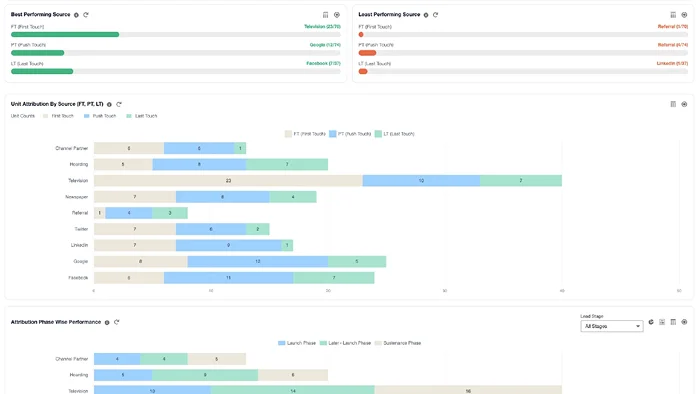Click Unit Attribution By Source title

coord(57,104)
